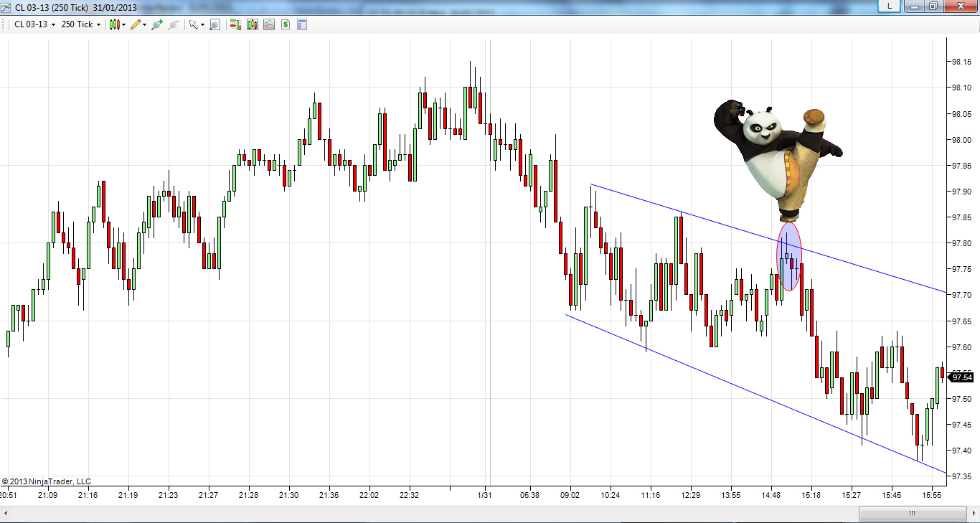Click the 21:30 time axis label
Screen dimensions: 980x523
click(289, 495)
